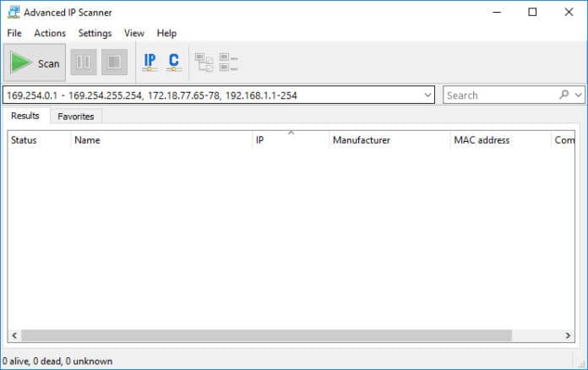
Task: Click the blue IP range icon
Action: click(150, 63)
